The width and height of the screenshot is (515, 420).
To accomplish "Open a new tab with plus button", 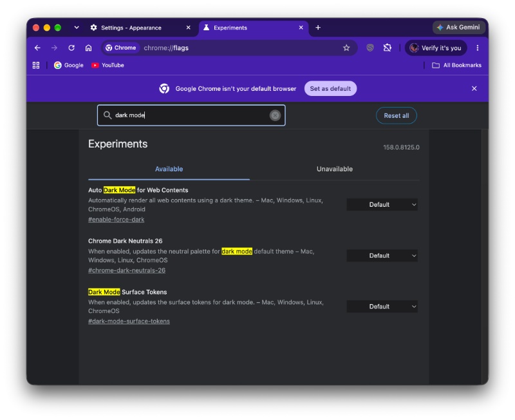I will (x=317, y=28).
